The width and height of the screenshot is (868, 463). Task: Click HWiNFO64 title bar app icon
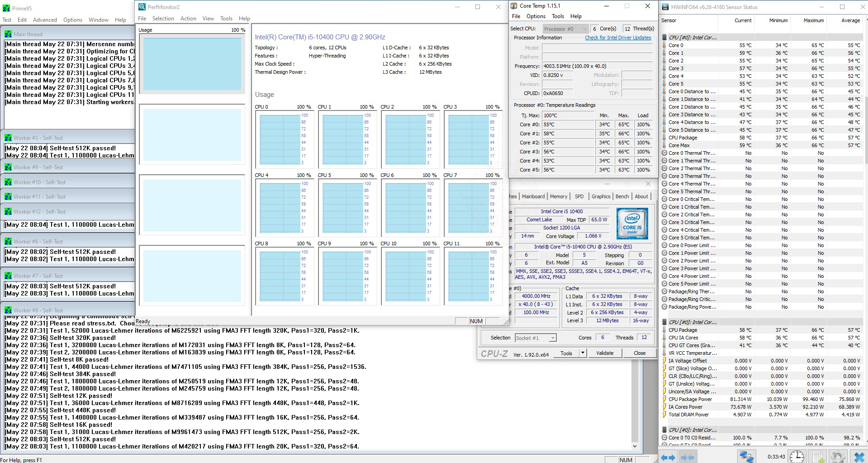click(665, 7)
